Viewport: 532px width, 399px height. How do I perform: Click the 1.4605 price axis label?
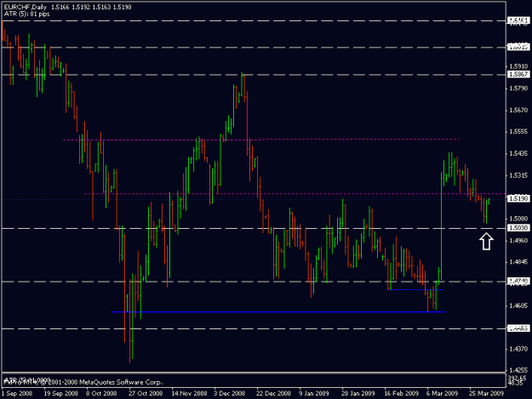[x=518, y=305]
